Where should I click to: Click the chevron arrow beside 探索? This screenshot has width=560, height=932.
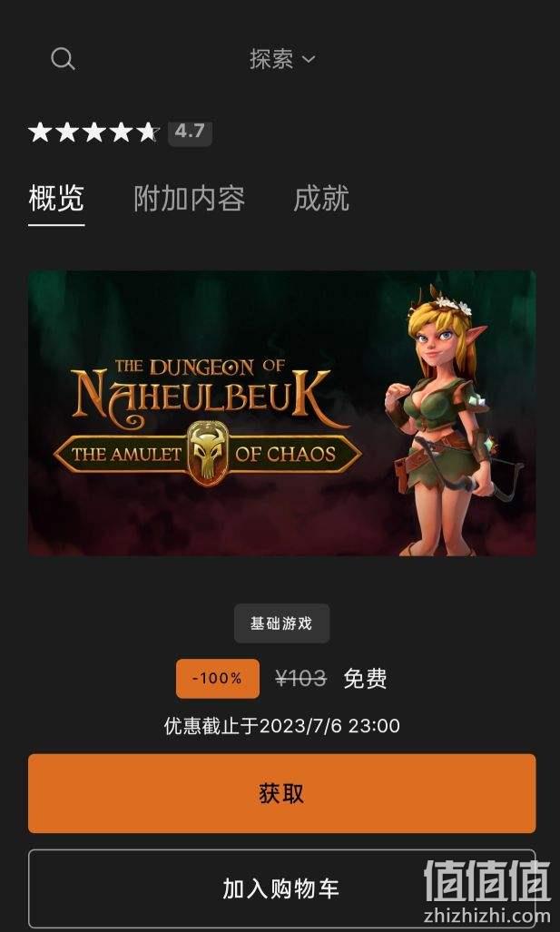coord(309,59)
